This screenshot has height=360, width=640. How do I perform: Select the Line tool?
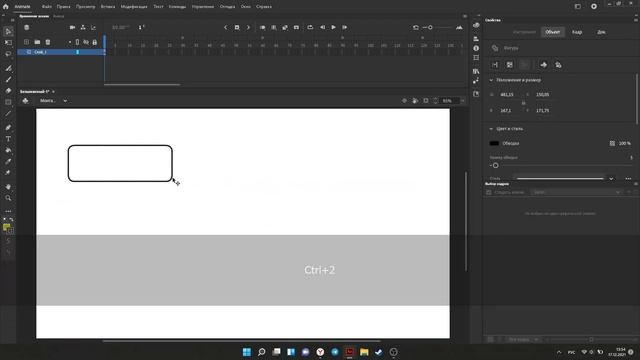pyautogui.click(x=8, y=113)
